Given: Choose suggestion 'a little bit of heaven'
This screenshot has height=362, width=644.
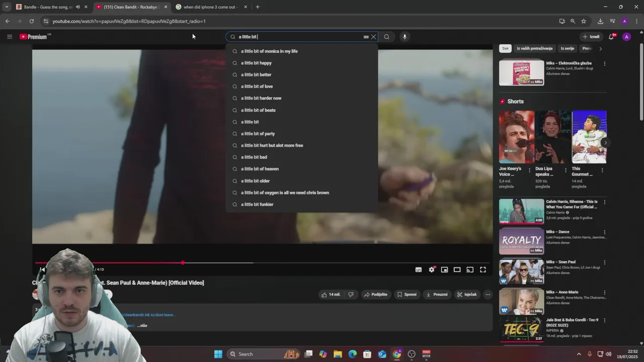Looking at the screenshot, I should pyautogui.click(x=302, y=169).
